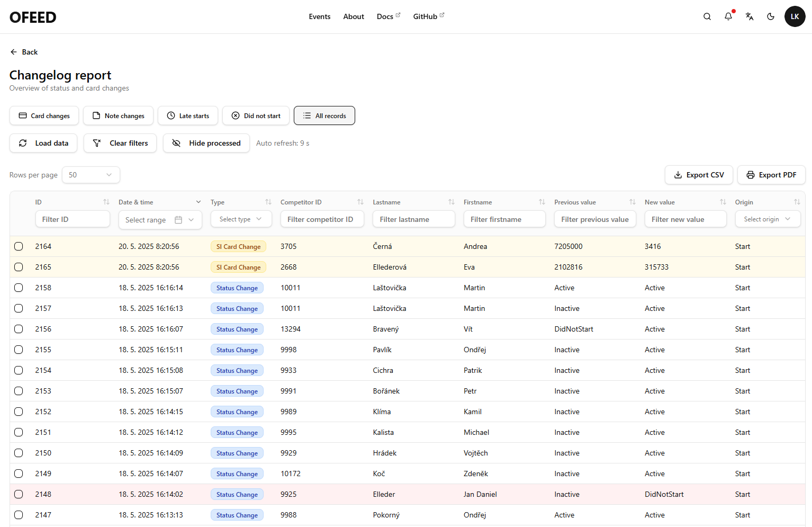
Task: Click the LK user avatar
Action: (795, 16)
